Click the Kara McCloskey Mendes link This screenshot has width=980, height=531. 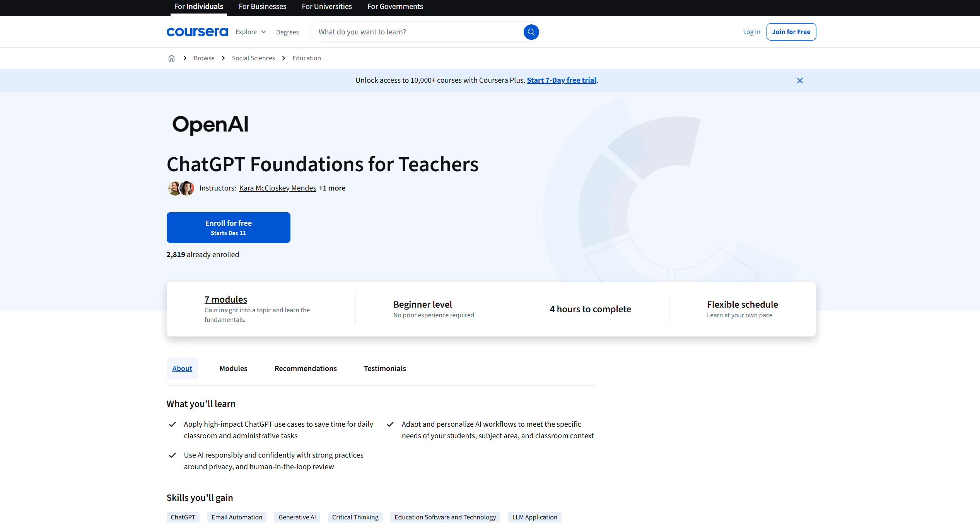click(278, 188)
